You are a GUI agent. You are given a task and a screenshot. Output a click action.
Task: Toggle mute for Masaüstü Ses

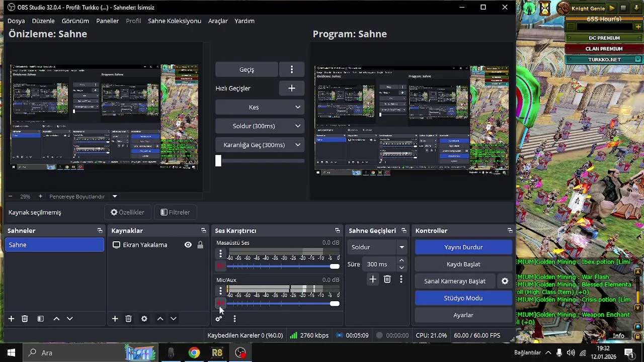coord(220,266)
